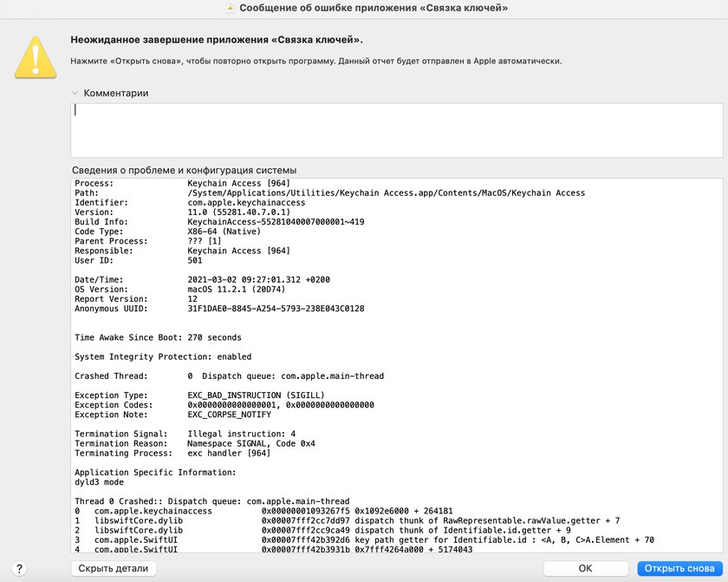Screen dimensions: 728x582
Task: Click stack frame 3 com.apple.SwiftUI key path
Action: (x=365, y=540)
